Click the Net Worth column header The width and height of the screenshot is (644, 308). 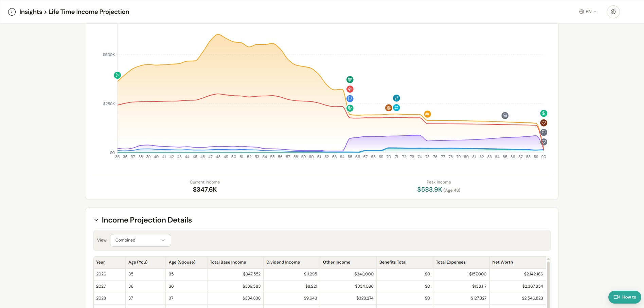518,262
